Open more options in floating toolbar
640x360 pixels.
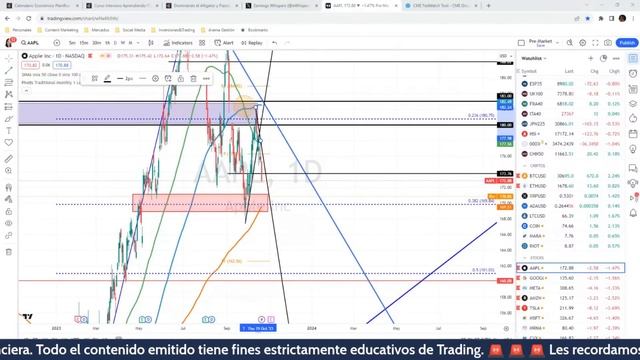pos(206,78)
